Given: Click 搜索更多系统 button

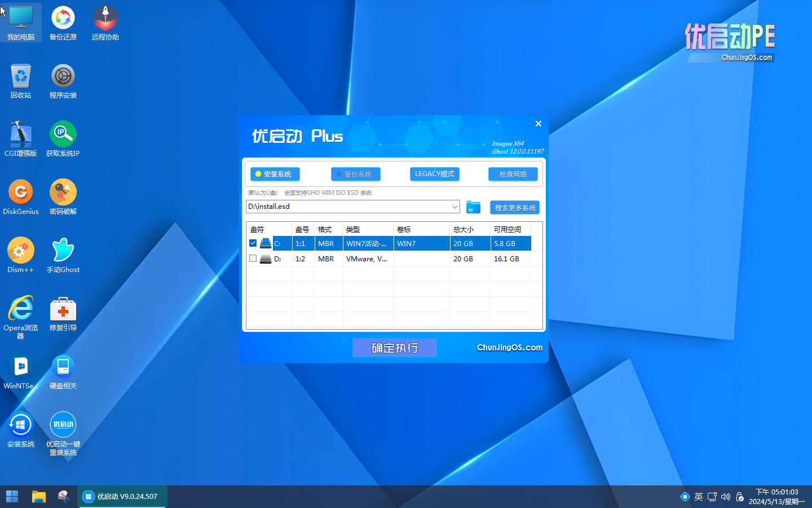Looking at the screenshot, I should [x=514, y=208].
